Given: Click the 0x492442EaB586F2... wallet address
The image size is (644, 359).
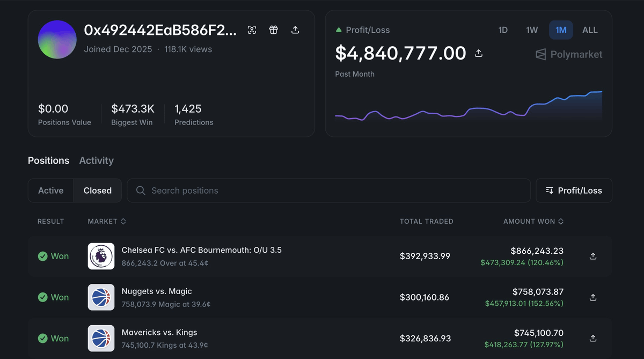Looking at the screenshot, I should [160, 30].
